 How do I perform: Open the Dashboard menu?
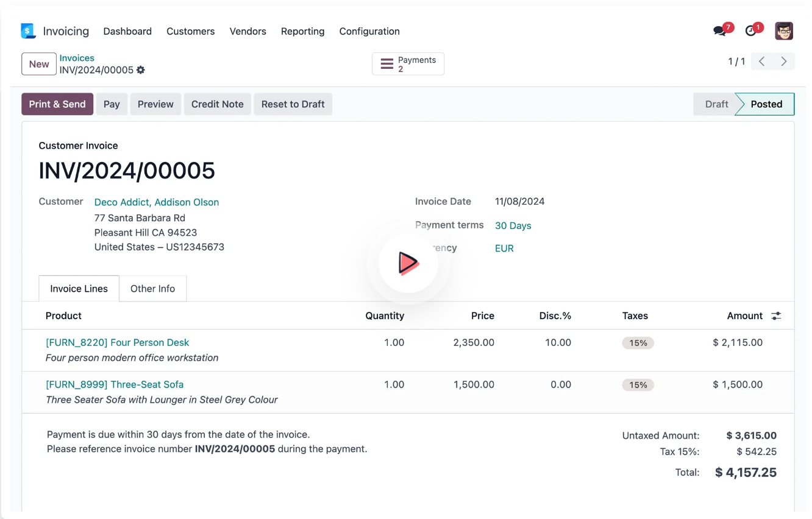pos(127,31)
